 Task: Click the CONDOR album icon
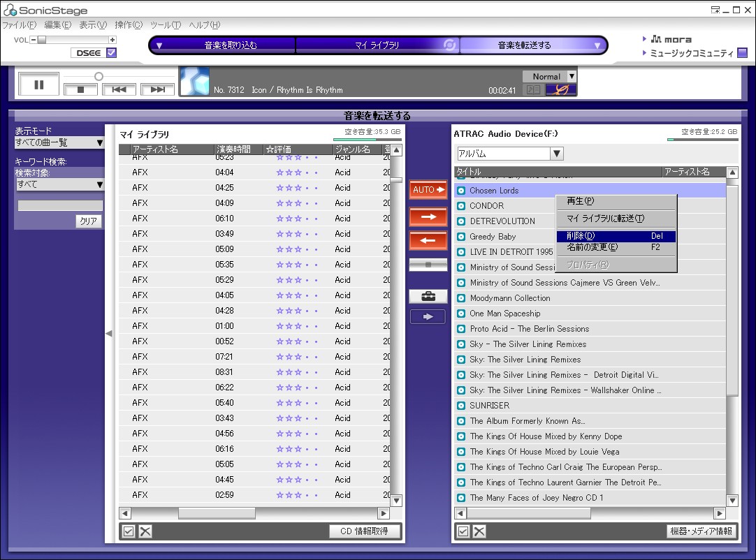click(461, 206)
